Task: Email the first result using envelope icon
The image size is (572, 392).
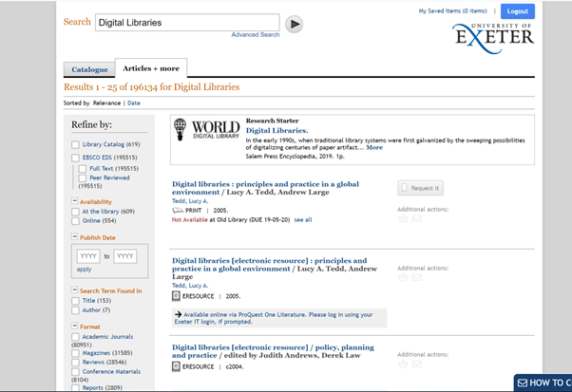Action: (x=416, y=218)
